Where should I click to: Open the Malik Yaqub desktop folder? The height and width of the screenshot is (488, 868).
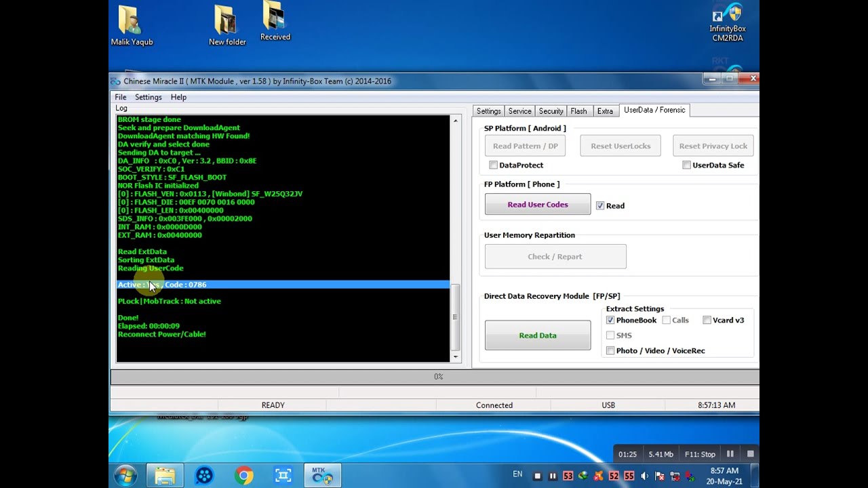pyautogui.click(x=132, y=26)
